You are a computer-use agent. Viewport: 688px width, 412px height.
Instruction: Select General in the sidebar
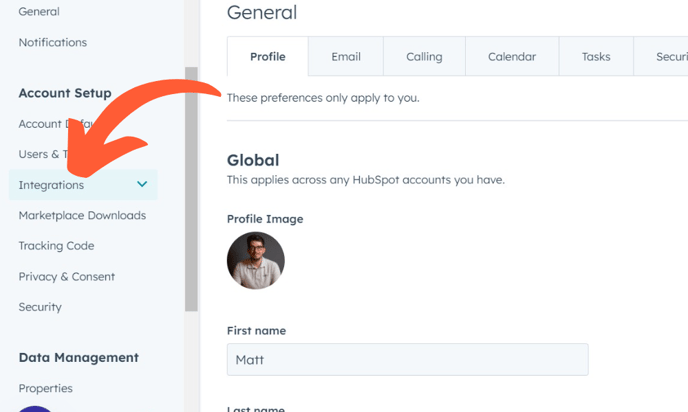coord(39,12)
